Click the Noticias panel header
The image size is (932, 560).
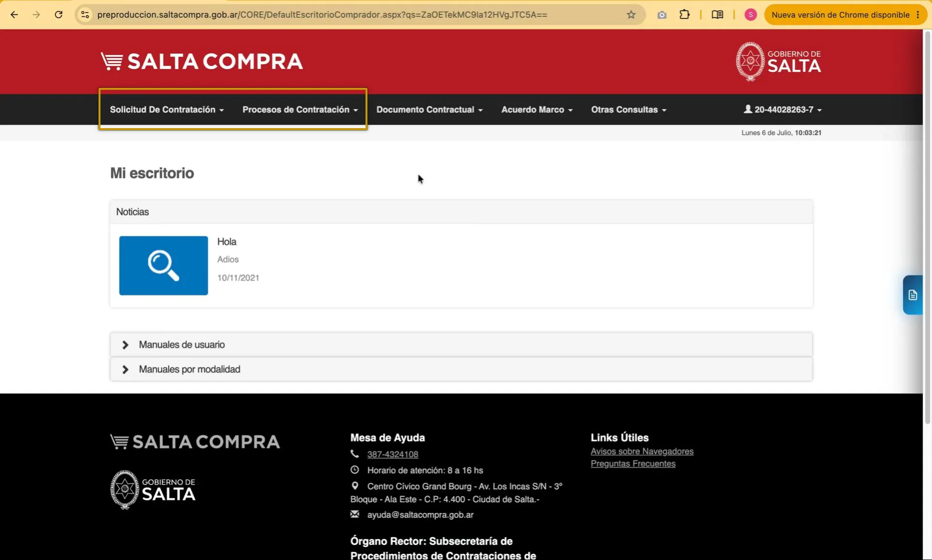461,212
